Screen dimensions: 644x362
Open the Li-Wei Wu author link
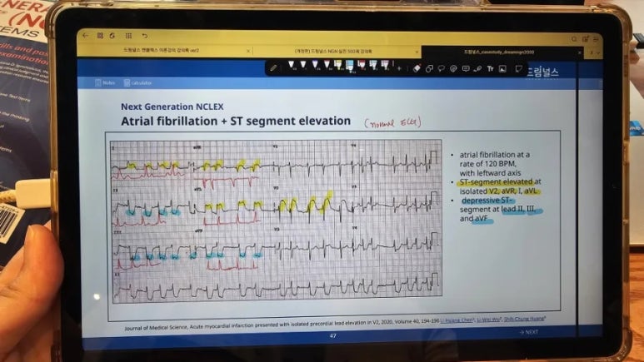pyautogui.click(x=489, y=320)
